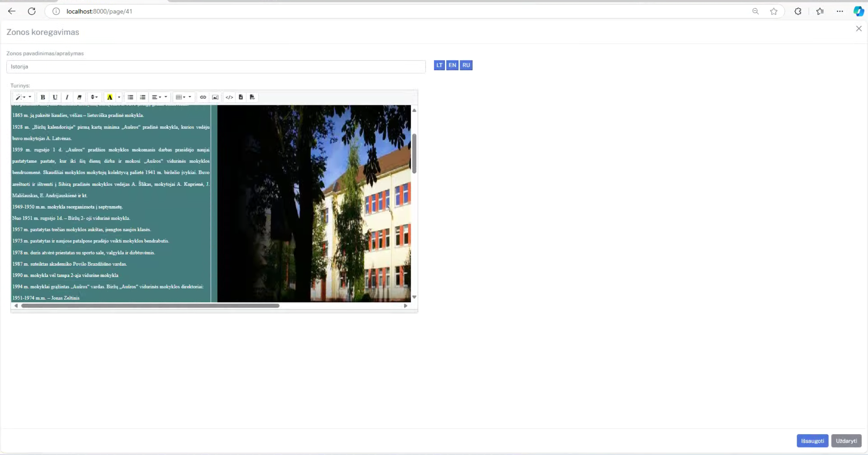This screenshot has width=868, height=455.
Task: Toggle HTML code view
Action: (229, 97)
